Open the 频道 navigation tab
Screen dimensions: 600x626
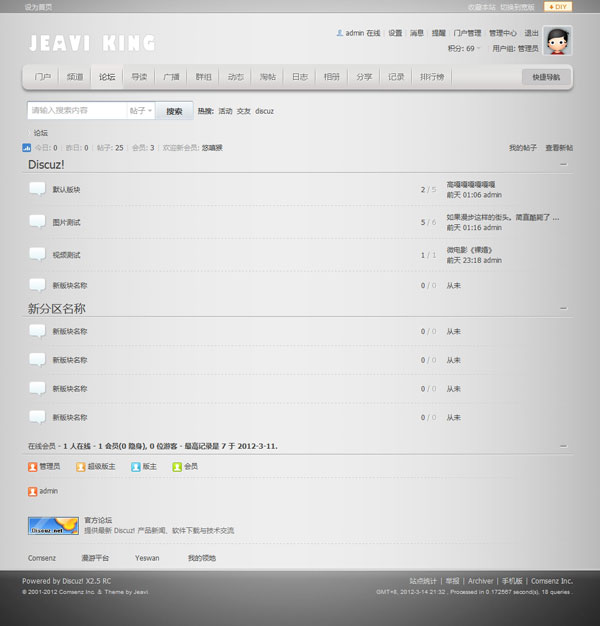[x=75, y=77]
